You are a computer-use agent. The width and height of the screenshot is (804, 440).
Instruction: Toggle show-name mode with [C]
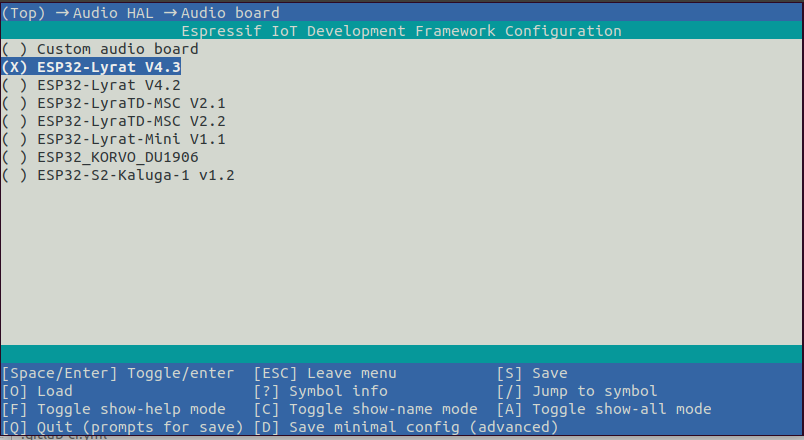365,409
